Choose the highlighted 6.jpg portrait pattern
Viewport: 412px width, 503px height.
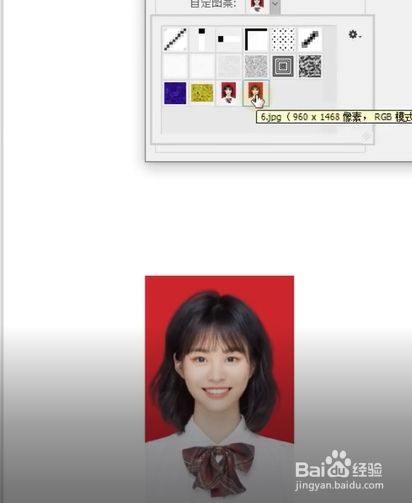pos(256,93)
